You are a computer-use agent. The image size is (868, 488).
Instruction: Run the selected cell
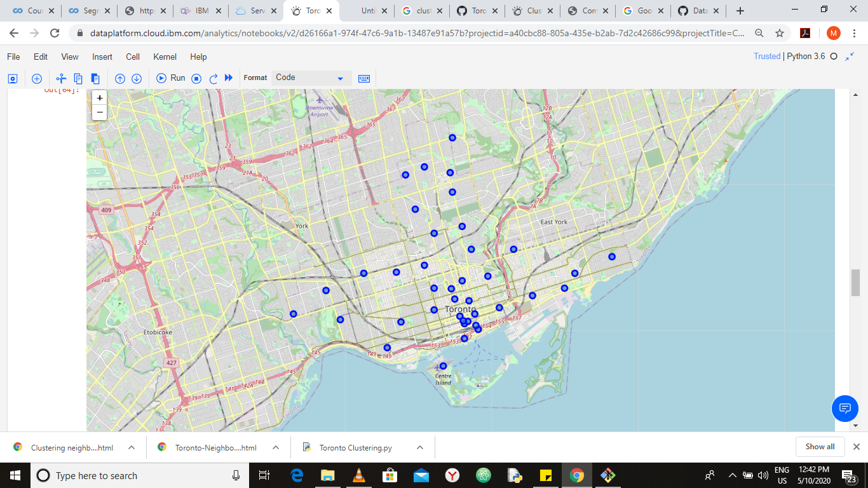170,78
